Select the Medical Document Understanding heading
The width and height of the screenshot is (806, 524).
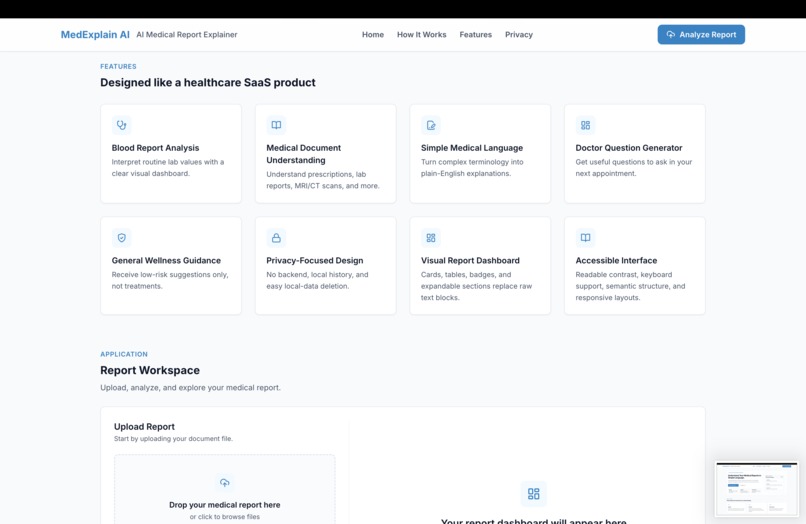pyautogui.click(x=304, y=154)
